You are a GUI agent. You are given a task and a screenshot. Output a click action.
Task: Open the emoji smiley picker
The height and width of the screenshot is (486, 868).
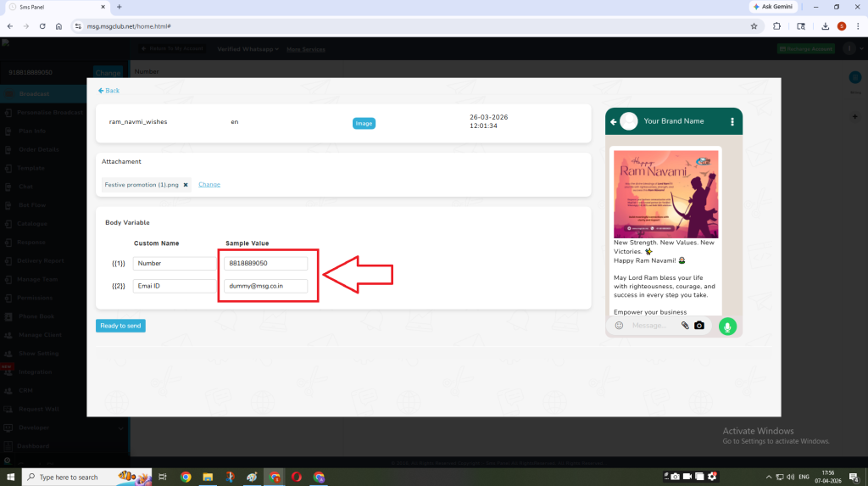click(x=619, y=326)
